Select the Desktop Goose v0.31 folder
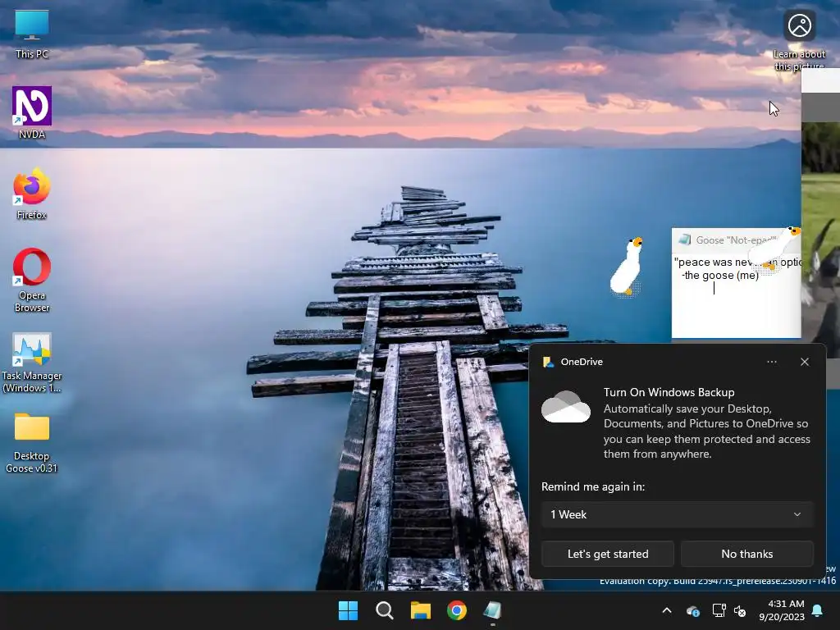This screenshot has width=840, height=630. point(32,442)
